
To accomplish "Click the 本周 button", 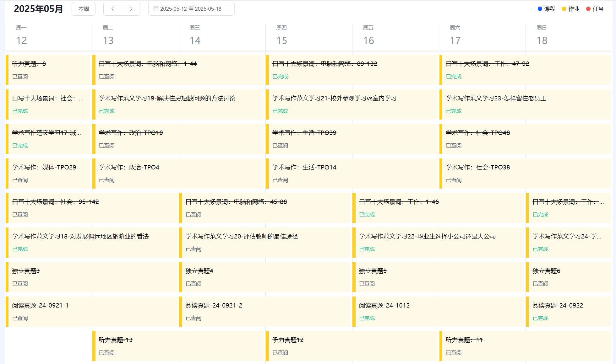I will click(x=84, y=9).
